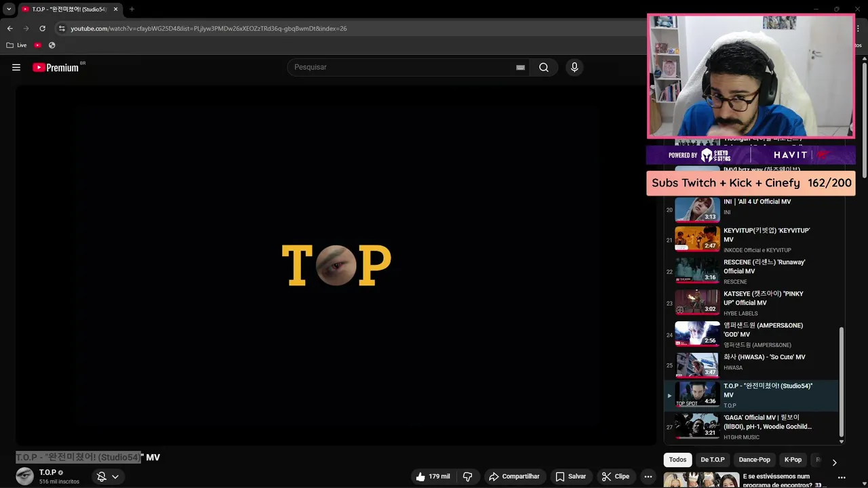Reload the page
The height and width of the screenshot is (488, 868).
(42, 28)
